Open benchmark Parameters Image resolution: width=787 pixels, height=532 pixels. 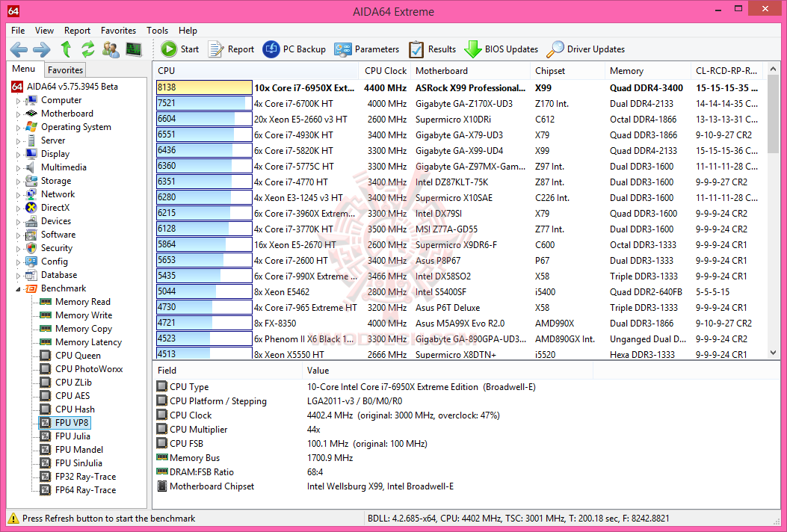(366, 49)
